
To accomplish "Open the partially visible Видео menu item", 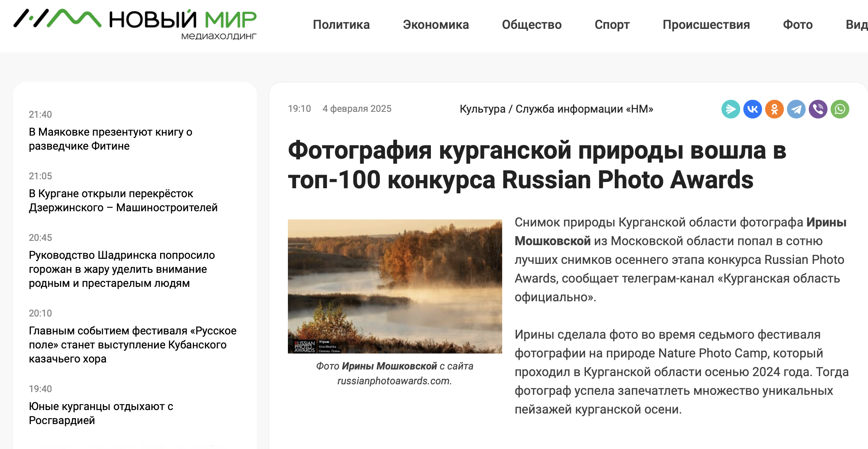I will 857,25.
